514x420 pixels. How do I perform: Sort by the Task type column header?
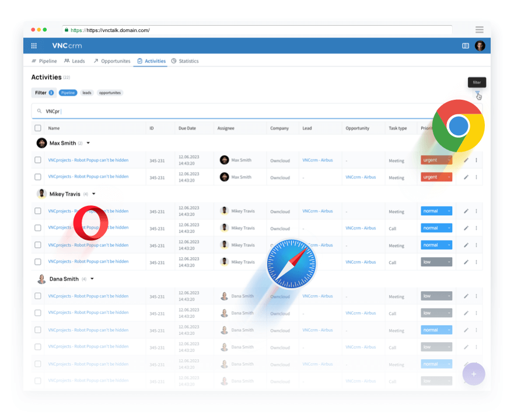[x=398, y=128]
